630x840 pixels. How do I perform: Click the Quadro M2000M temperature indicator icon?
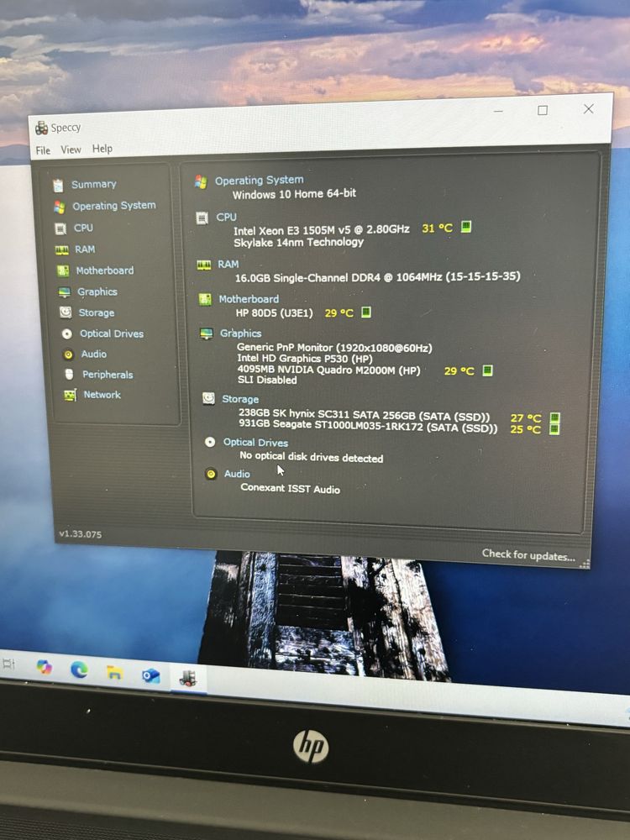[487, 370]
